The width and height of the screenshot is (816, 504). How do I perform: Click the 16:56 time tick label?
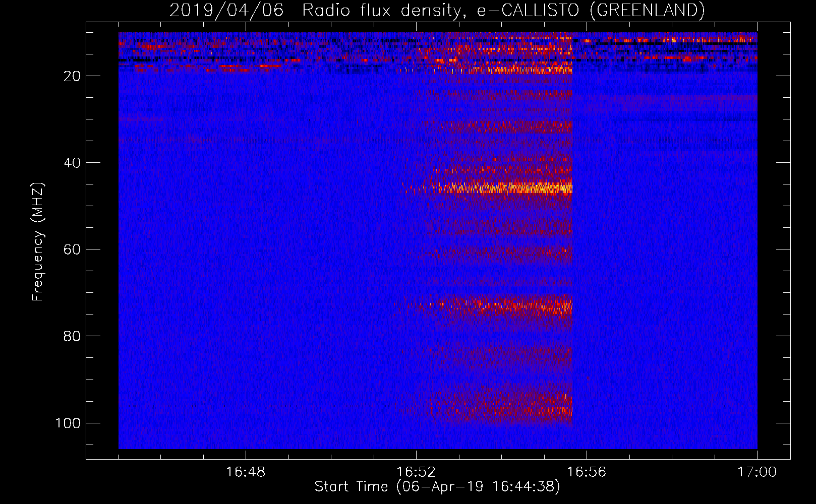point(587,472)
